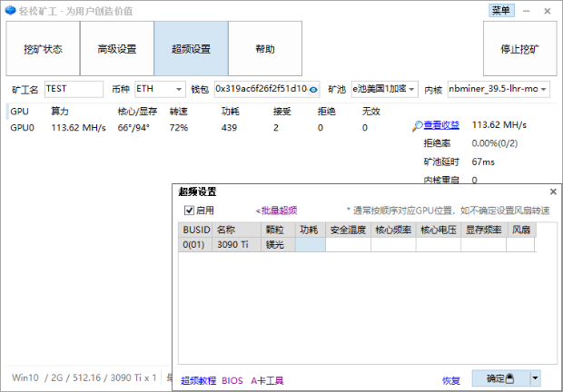The width and height of the screenshot is (563, 392).
Task: Click the 核心/显存 column header
Action: pos(137,112)
